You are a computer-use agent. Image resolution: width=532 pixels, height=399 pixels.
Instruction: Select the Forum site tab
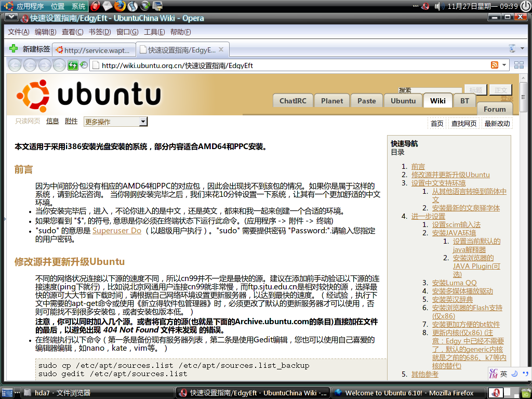click(495, 109)
